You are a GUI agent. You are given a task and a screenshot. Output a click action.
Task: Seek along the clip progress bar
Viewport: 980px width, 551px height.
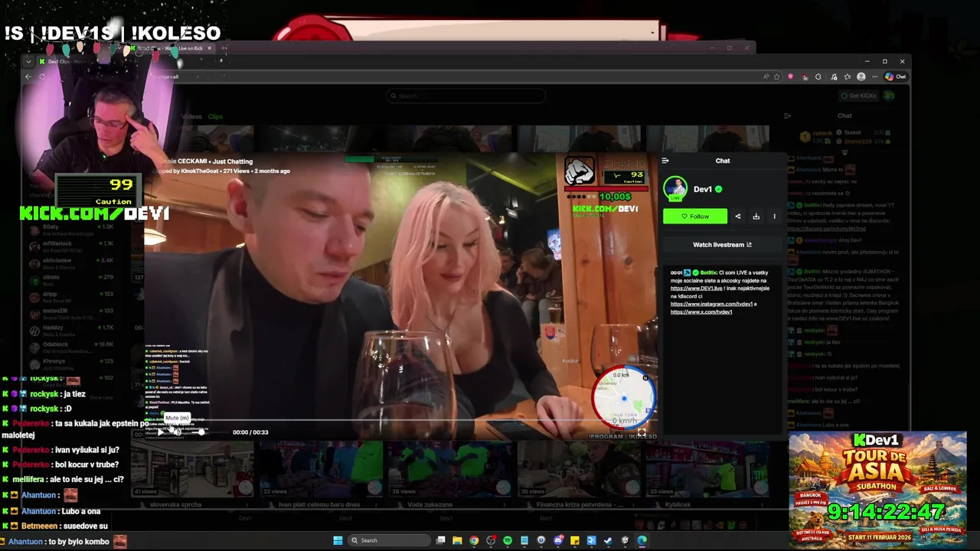click(x=400, y=420)
